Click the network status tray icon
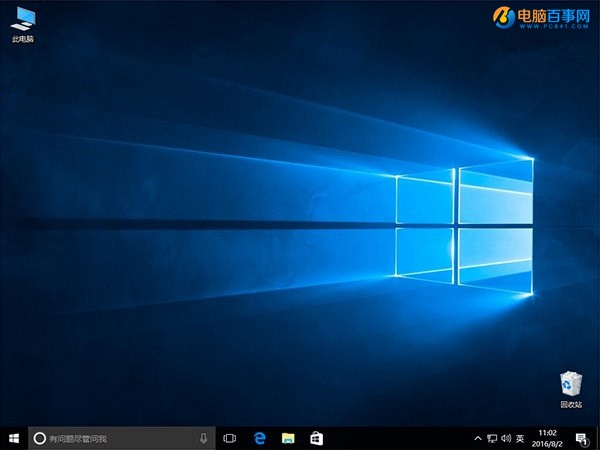600x450 pixels. click(x=492, y=439)
